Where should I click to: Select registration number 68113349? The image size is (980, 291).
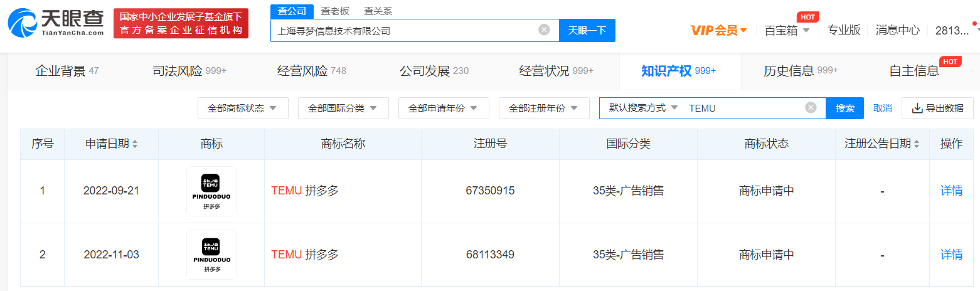490,255
